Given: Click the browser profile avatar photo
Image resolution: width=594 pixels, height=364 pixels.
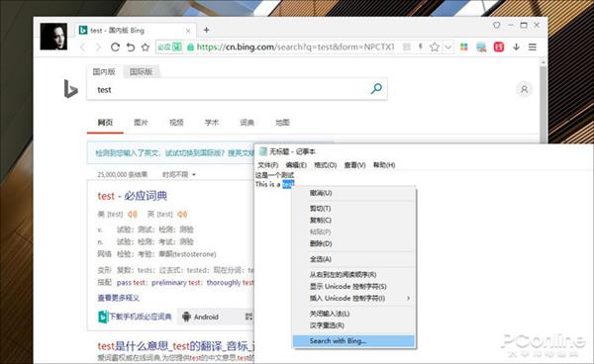Looking at the screenshot, I should point(53,37).
